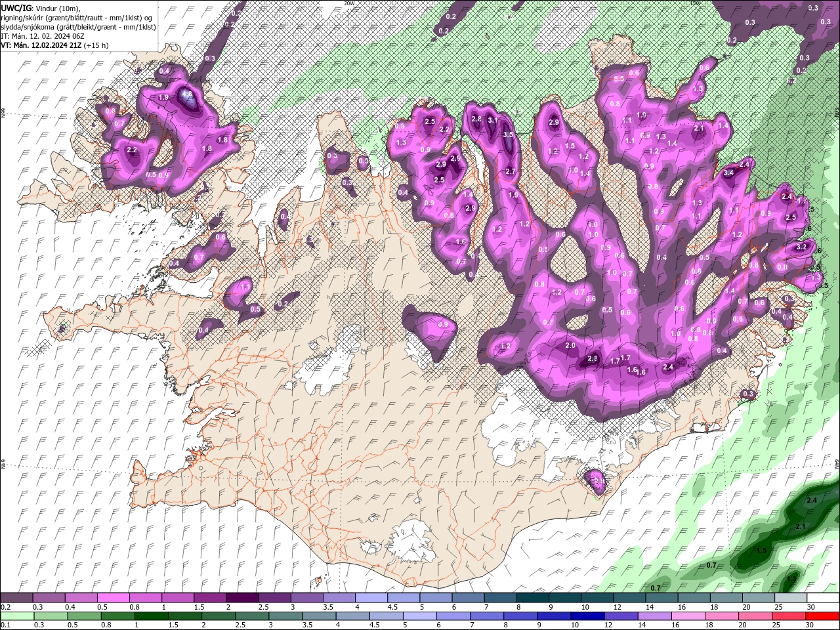This screenshot has height=630, width=840.
Task: Select the pink rain swatch between 18 and 20
Action: [x=722, y=616]
